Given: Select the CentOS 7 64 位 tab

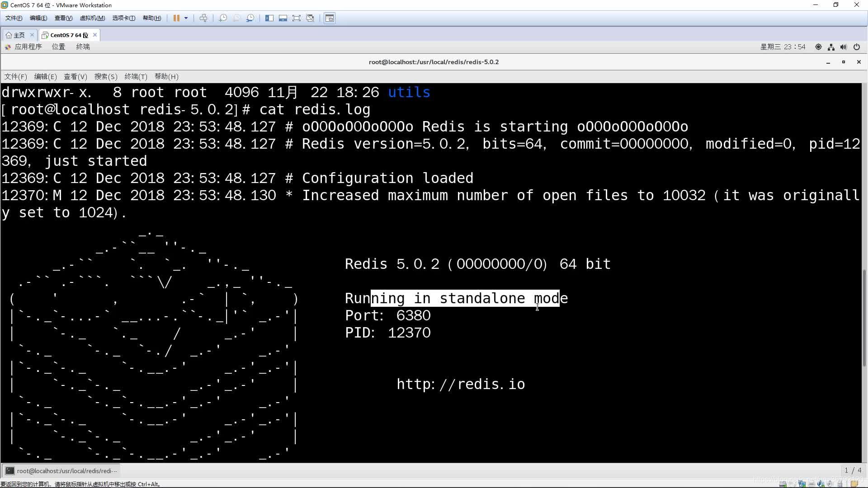Looking at the screenshot, I should [66, 35].
